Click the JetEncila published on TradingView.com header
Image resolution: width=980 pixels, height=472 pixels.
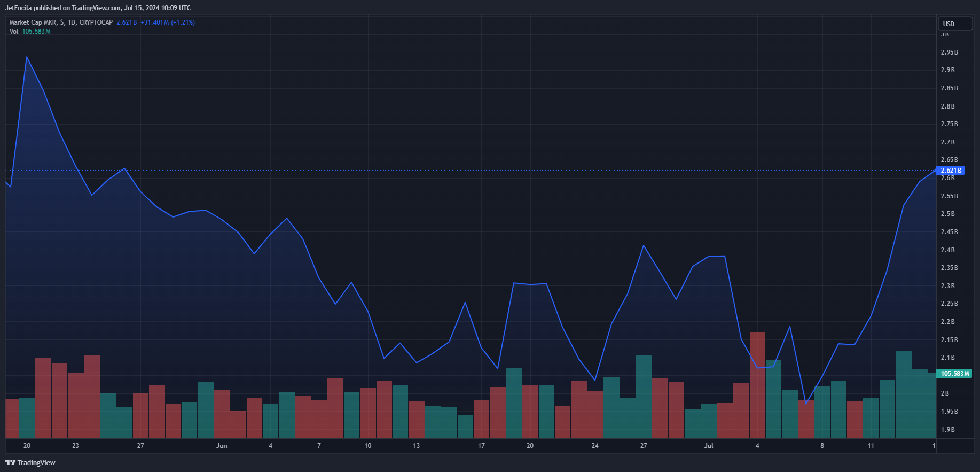(98, 8)
